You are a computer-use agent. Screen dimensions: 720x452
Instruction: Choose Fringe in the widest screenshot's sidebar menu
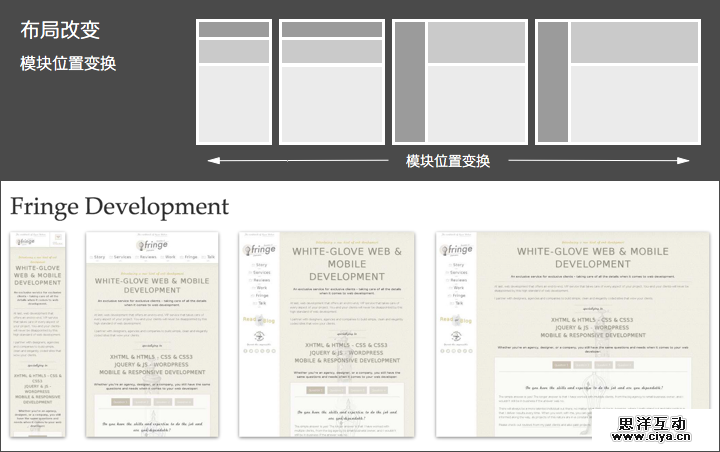(x=457, y=296)
